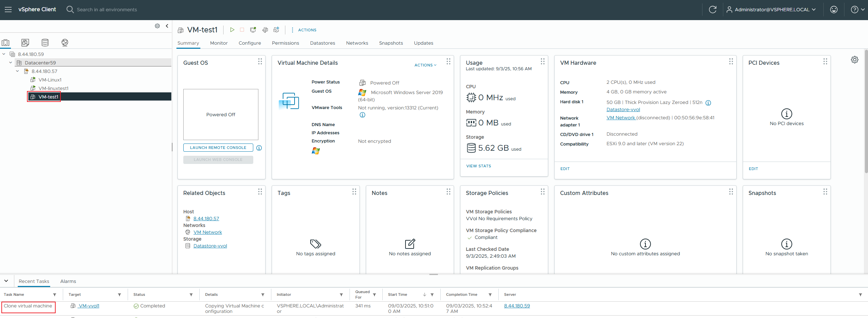Click the Guest OS card drag handle
The height and width of the screenshot is (318, 868).
260,61
